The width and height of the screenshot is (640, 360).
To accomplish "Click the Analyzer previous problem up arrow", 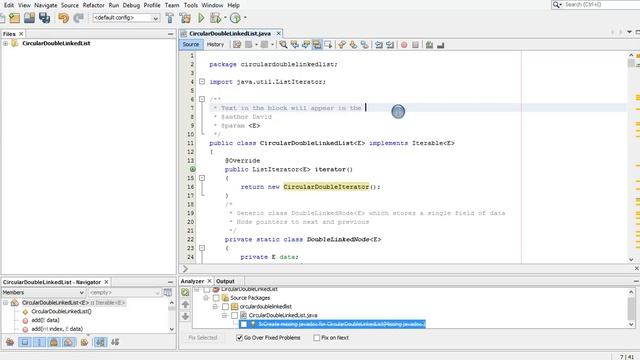I will pyautogui.click(x=185, y=304).
